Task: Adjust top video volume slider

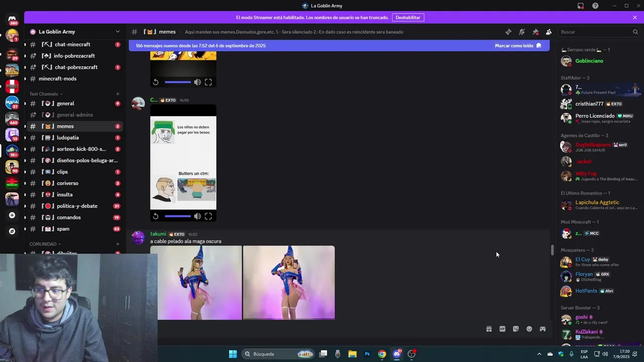Action: tap(178, 82)
